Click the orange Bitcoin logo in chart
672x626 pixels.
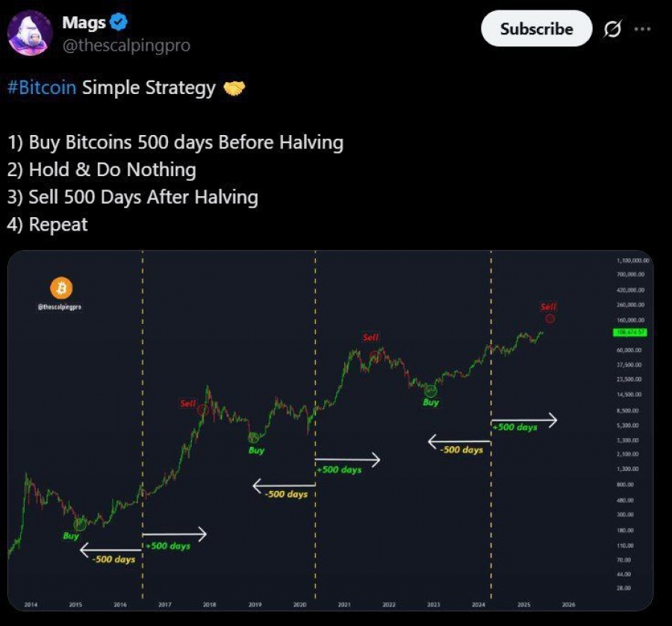(61, 288)
